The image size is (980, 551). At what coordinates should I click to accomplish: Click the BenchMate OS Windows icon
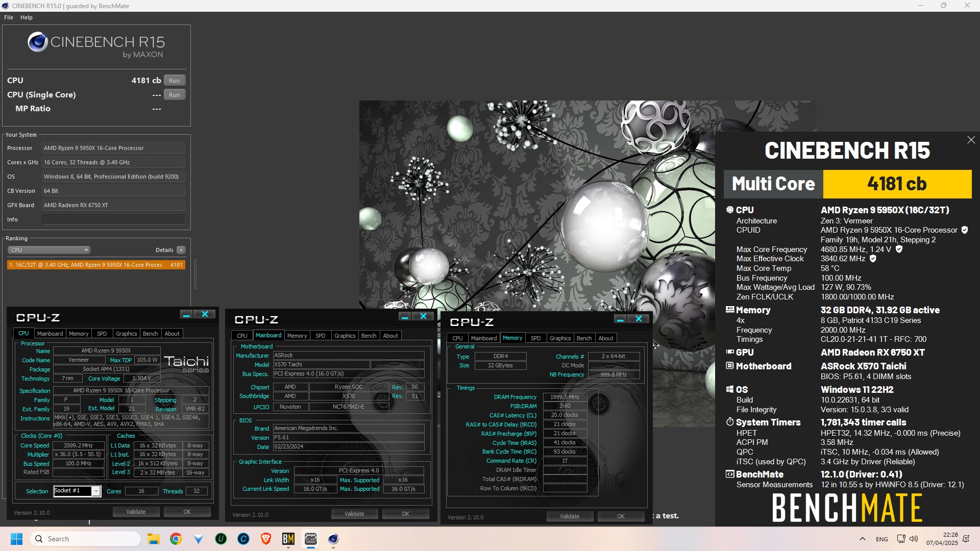click(x=730, y=389)
